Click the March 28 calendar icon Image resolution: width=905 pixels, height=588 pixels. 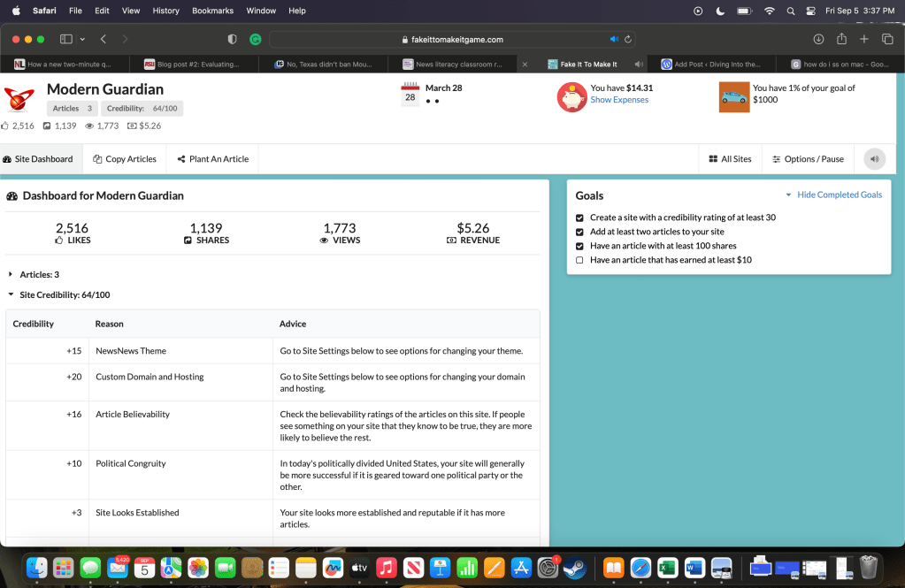pyautogui.click(x=410, y=94)
